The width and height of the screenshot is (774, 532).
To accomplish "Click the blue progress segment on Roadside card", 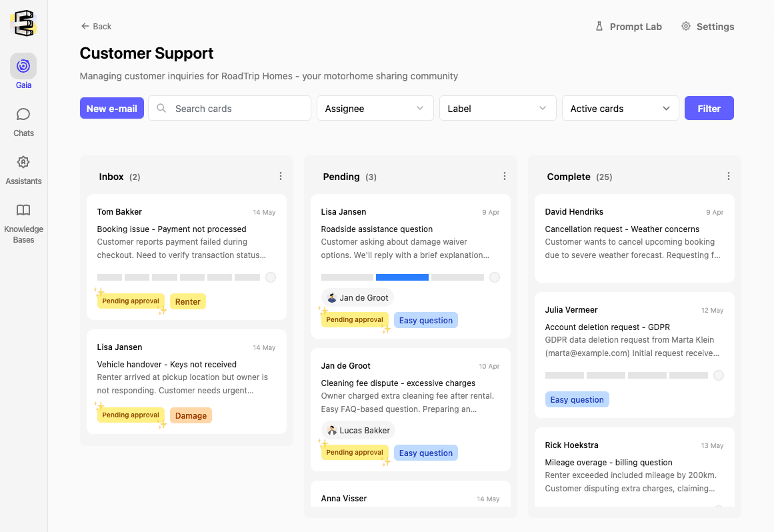I will click(402, 277).
